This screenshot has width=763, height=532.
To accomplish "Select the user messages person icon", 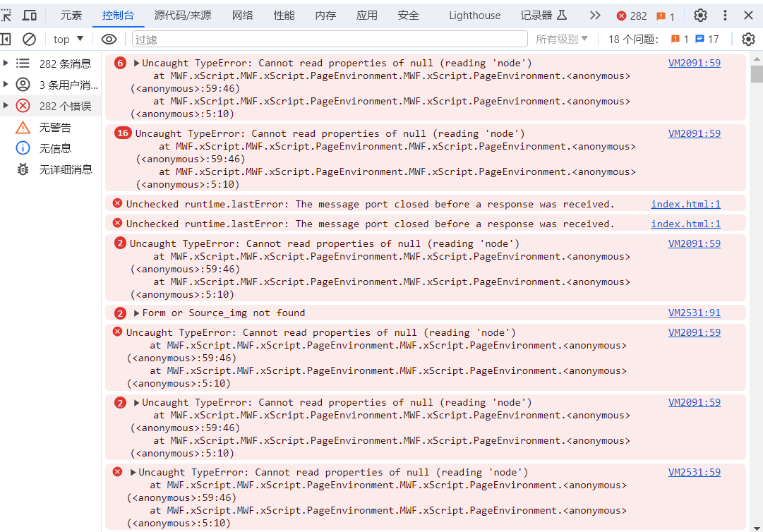I will click(x=23, y=85).
